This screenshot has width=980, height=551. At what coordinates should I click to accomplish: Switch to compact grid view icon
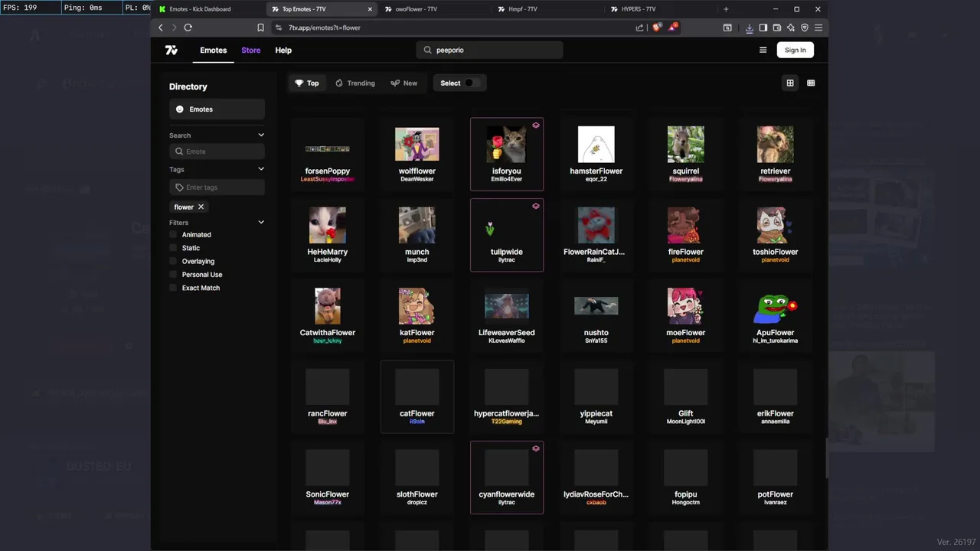[x=811, y=83]
